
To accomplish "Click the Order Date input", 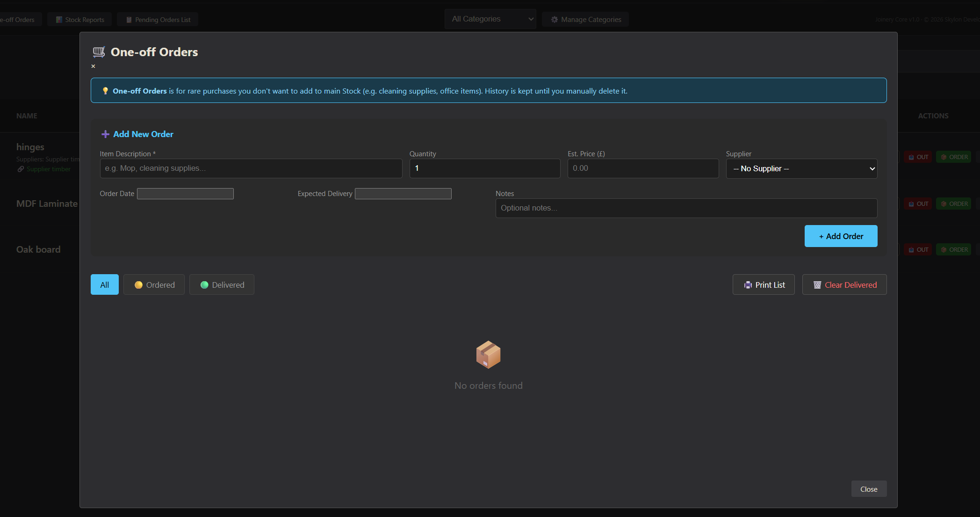I will tap(185, 194).
